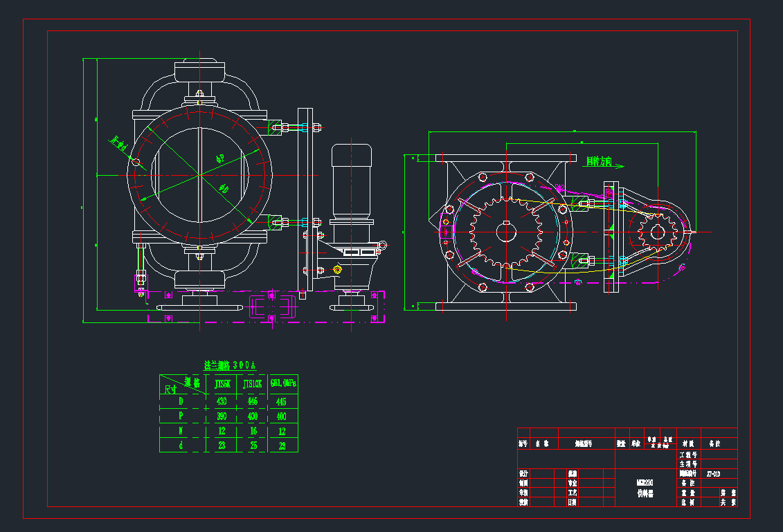Select the 工艺 cell in title block

(572, 493)
